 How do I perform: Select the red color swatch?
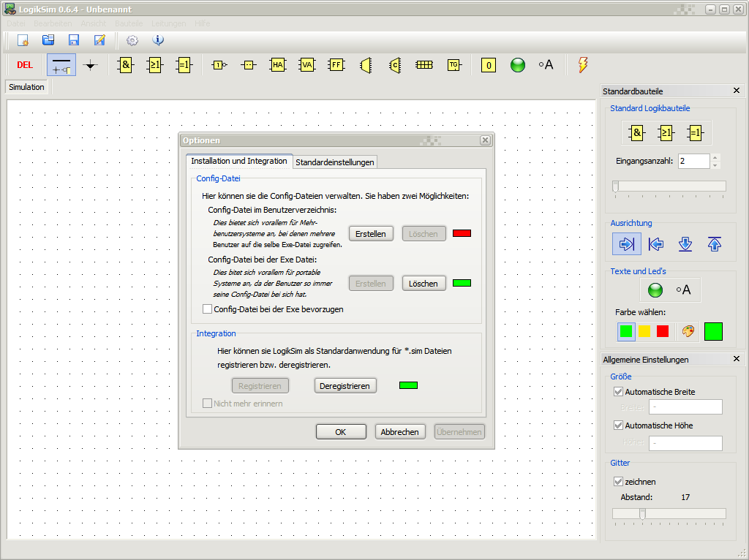click(x=663, y=331)
